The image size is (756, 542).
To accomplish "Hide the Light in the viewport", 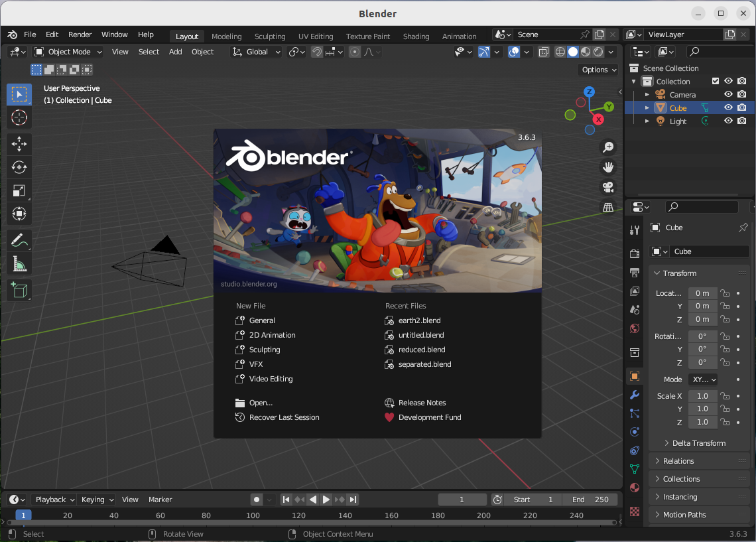I will point(729,121).
